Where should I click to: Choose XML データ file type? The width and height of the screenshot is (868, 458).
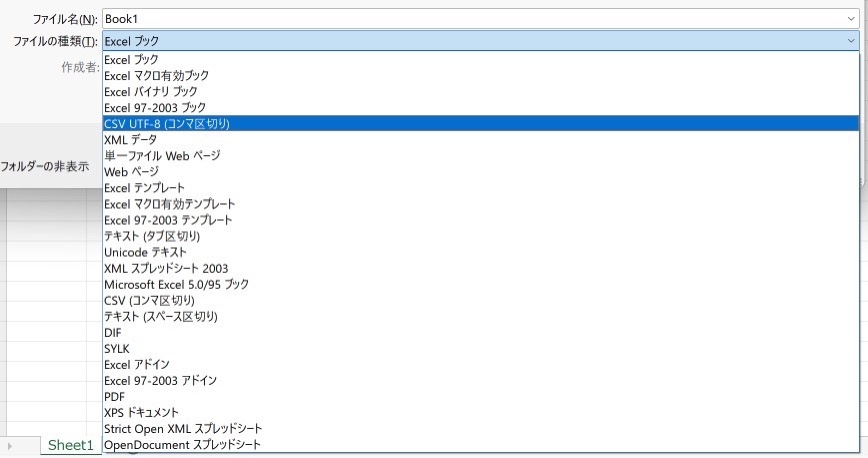tap(480, 140)
